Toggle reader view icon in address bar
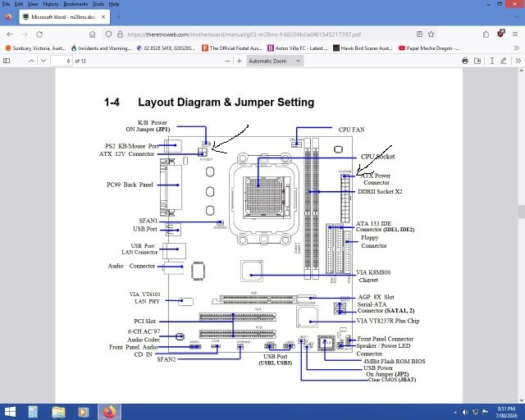525x420 pixels. [x=419, y=34]
